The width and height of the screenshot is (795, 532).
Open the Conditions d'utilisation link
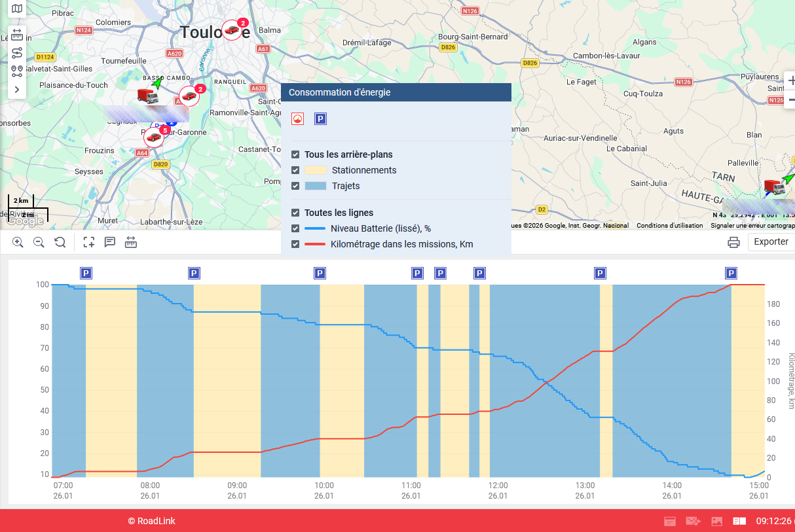tap(669, 226)
